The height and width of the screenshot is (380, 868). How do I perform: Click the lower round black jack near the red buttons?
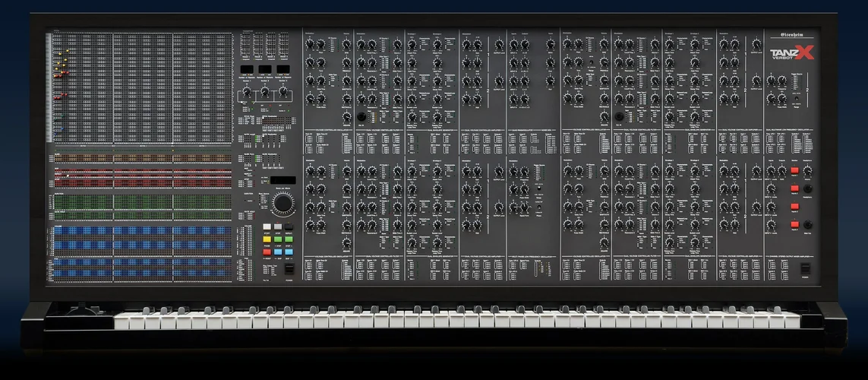[x=807, y=224]
